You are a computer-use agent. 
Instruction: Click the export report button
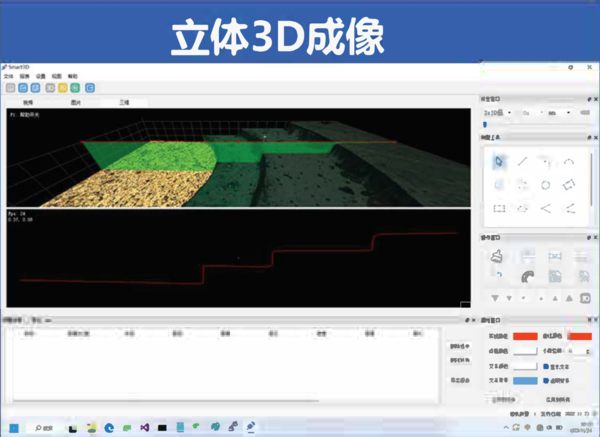(x=460, y=380)
